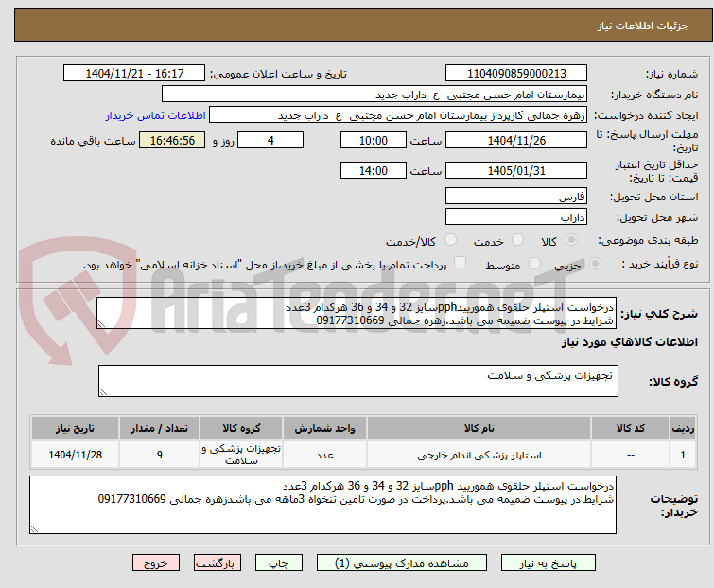The width and height of the screenshot is (714, 588).
Task: Click the ساعت باقی مانده label
Action: pos(93,141)
